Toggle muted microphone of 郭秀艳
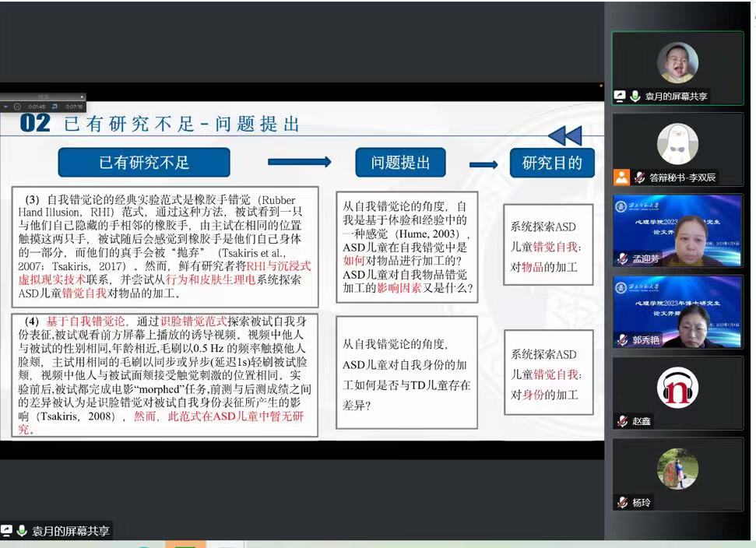Viewport: 756px width, 548px height. [x=622, y=339]
